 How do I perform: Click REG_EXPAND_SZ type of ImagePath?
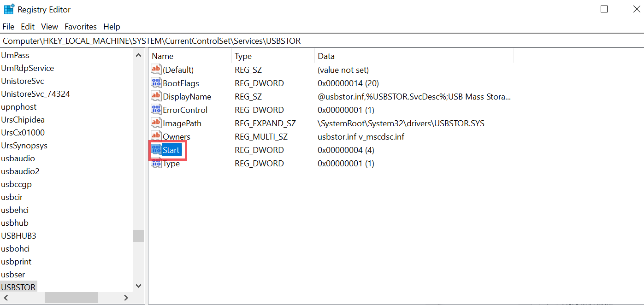click(x=265, y=123)
